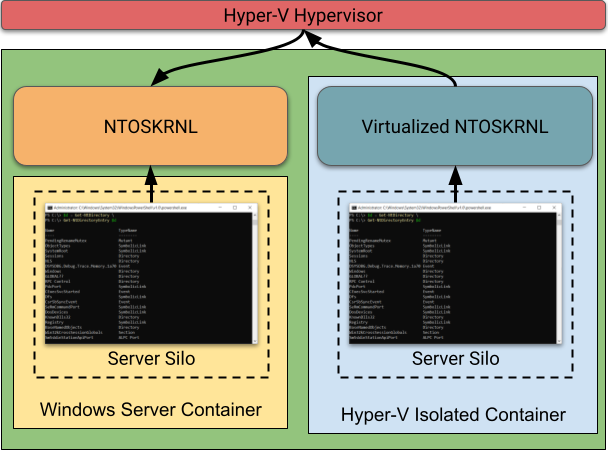Select the orange NTOSKRNL box

149,126
